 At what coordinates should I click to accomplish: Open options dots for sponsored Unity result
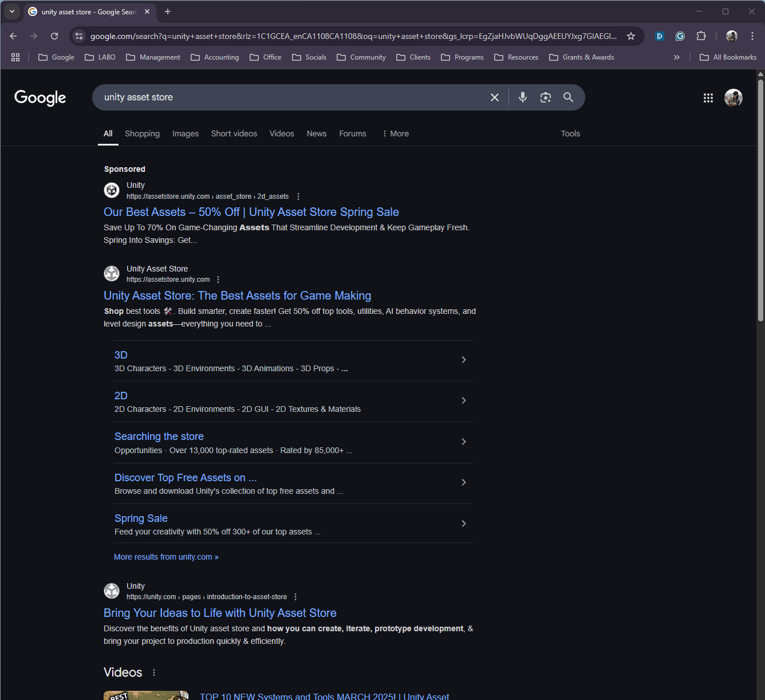[298, 196]
